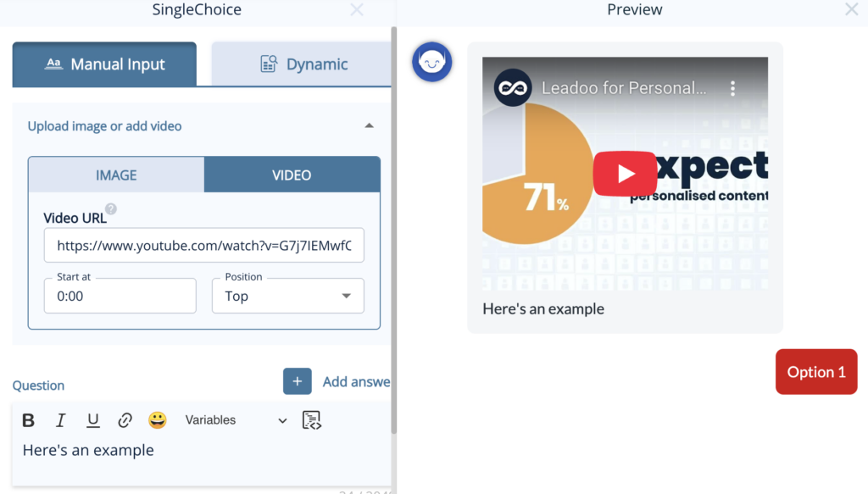
Task: Switch to the IMAGE tab
Action: click(x=116, y=175)
